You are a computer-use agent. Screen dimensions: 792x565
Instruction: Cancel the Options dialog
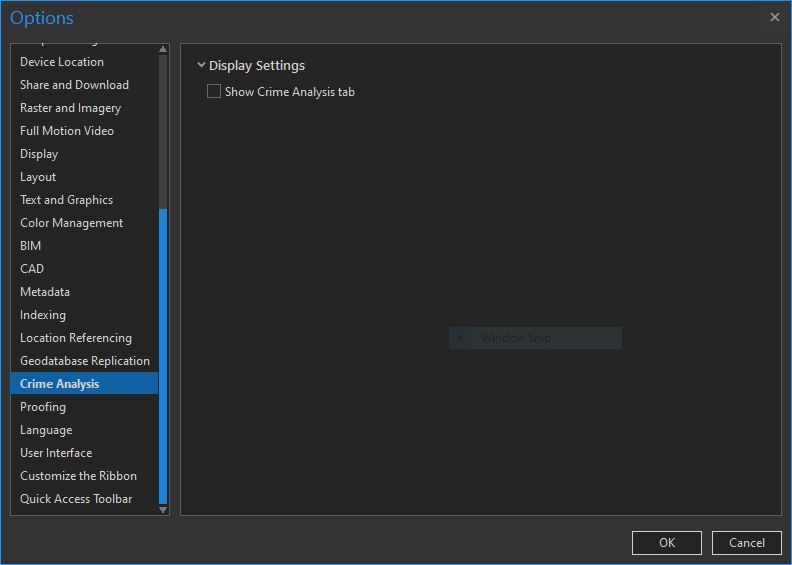pyautogui.click(x=747, y=543)
